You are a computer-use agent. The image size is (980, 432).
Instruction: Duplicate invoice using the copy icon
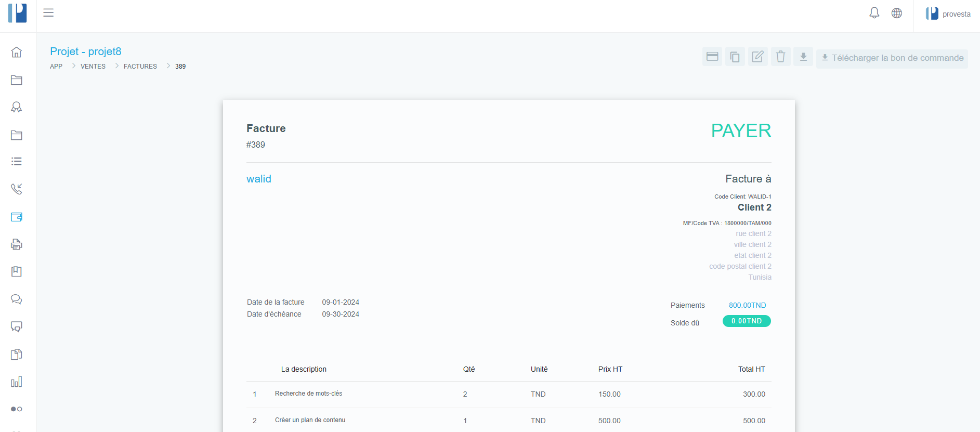735,57
